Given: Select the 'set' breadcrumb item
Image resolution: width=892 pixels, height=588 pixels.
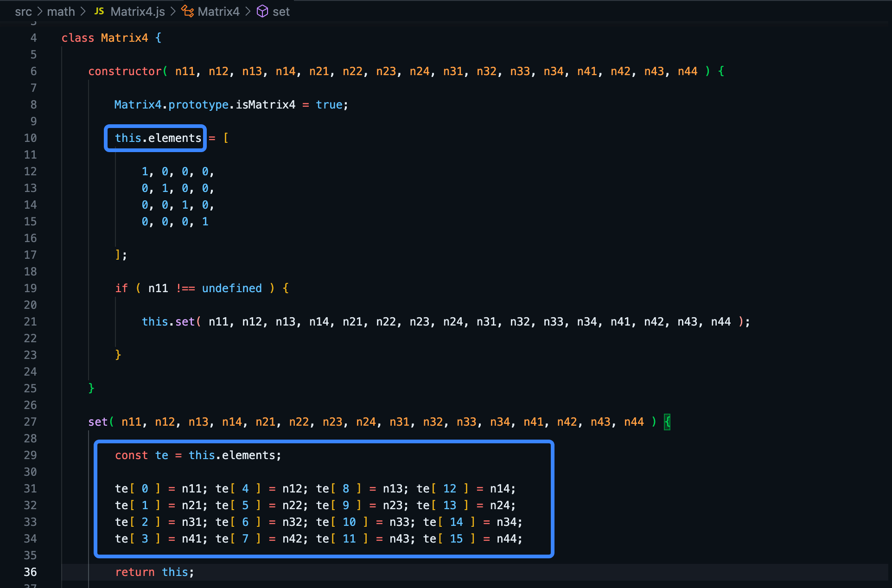Looking at the screenshot, I should pos(281,12).
